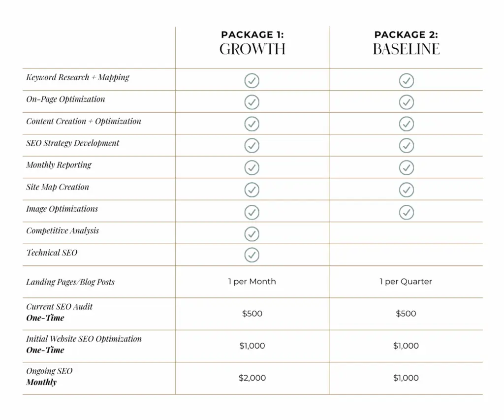The width and height of the screenshot is (504, 420).
Task: Click Growth checkmark for Monthly Reporting
Action: tap(252, 167)
